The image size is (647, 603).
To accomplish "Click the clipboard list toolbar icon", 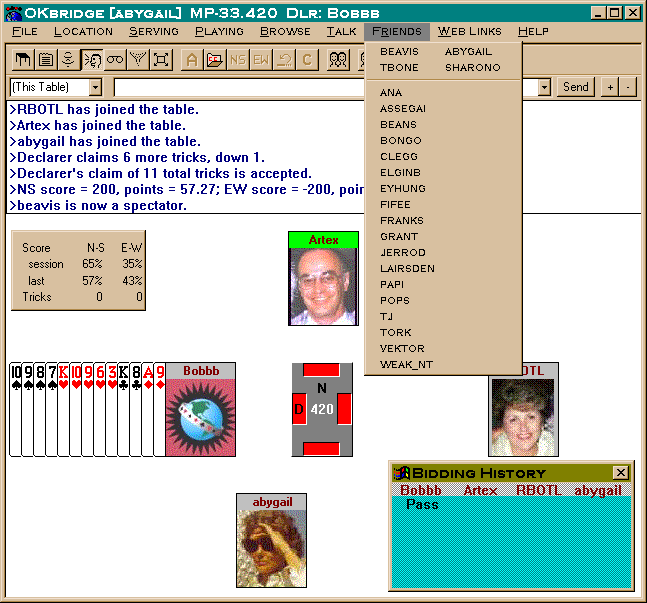I will 46,60.
